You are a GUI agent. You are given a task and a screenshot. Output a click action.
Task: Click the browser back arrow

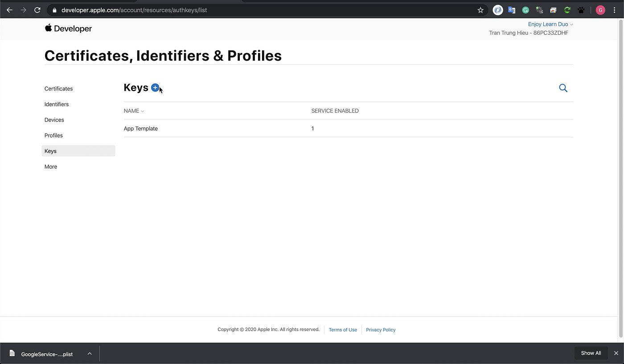click(x=9, y=10)
